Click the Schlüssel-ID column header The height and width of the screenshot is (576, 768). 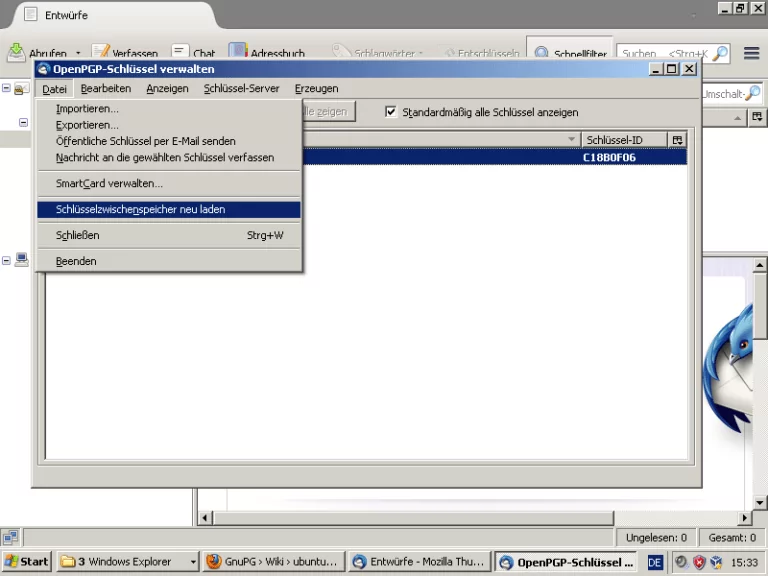pos(624,140)
